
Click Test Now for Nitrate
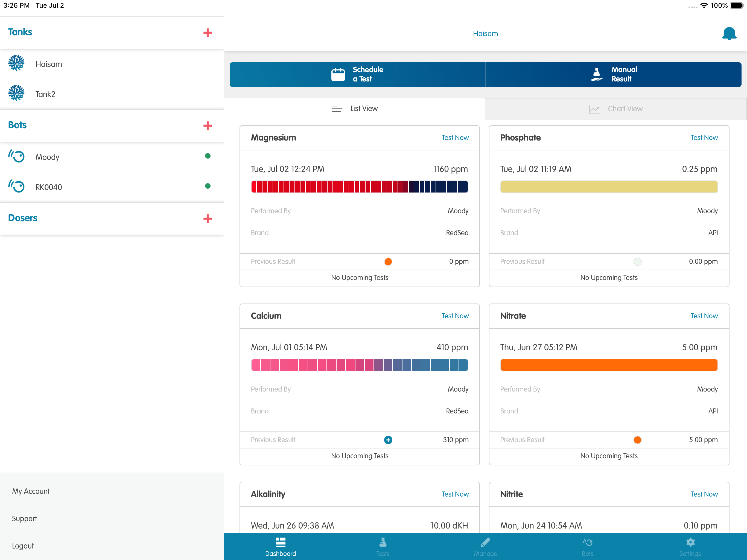704,316
